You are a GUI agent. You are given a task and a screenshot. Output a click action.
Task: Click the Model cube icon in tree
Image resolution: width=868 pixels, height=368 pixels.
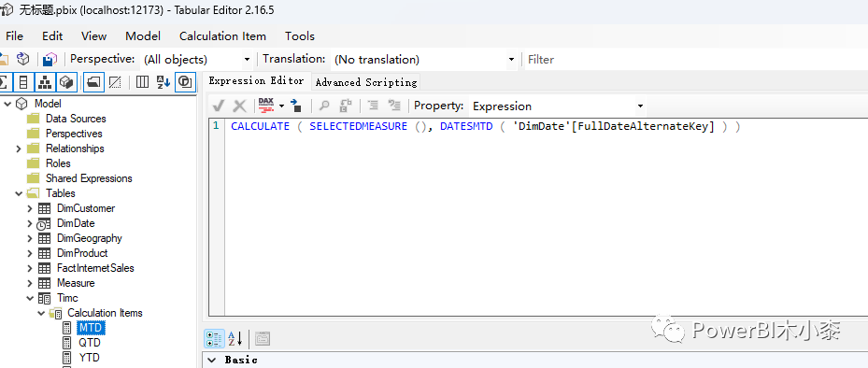pos(21,104)
